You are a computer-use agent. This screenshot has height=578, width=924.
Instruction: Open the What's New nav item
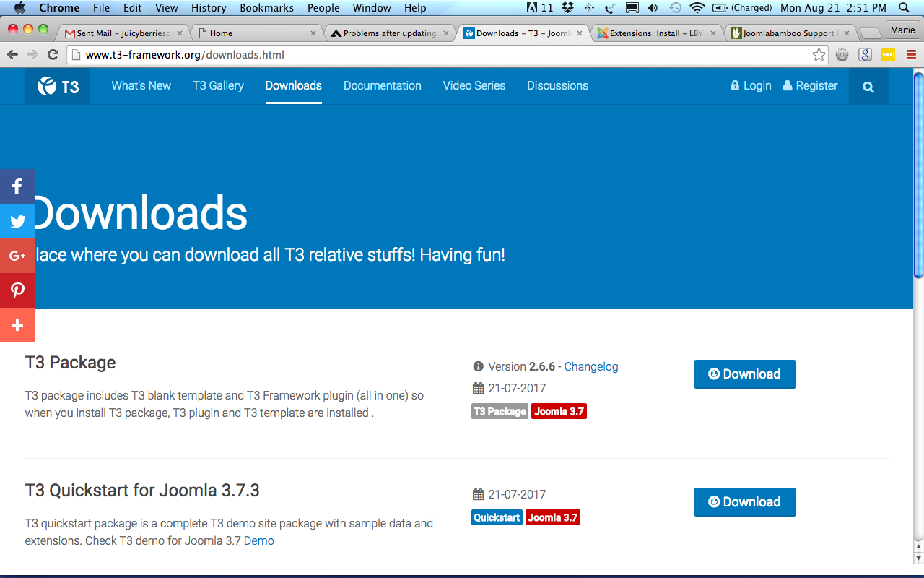click(x=141, y=85)
